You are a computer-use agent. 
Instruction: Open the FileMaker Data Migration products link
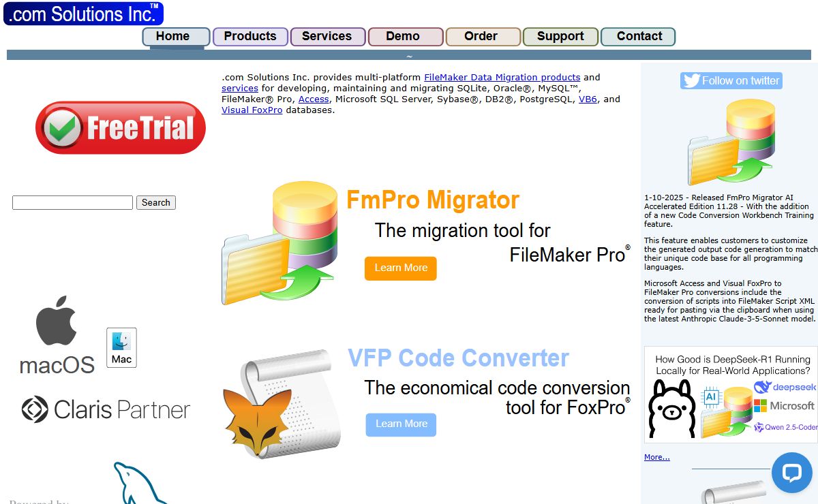point(502,78)
